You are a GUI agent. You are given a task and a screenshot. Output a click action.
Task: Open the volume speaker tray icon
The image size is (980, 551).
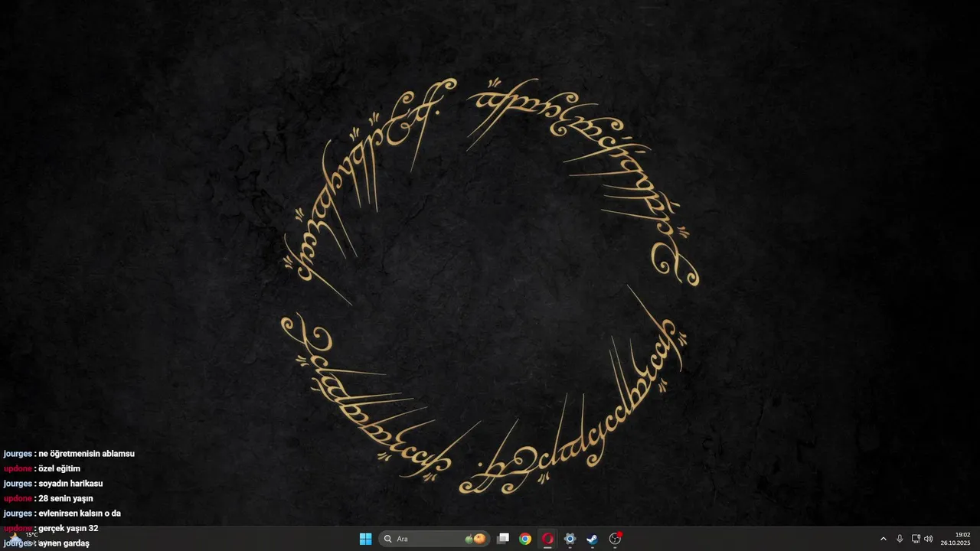point(929,539)
